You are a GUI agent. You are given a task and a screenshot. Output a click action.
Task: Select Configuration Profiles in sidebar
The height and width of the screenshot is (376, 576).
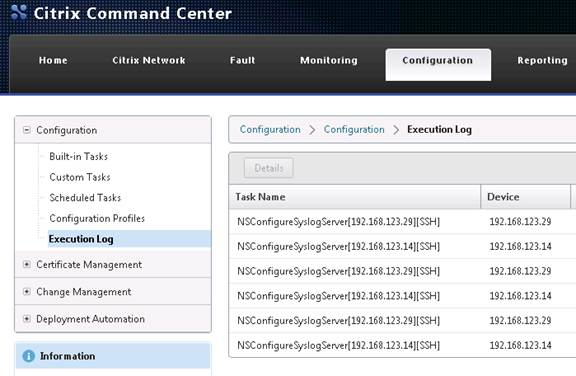97,218
